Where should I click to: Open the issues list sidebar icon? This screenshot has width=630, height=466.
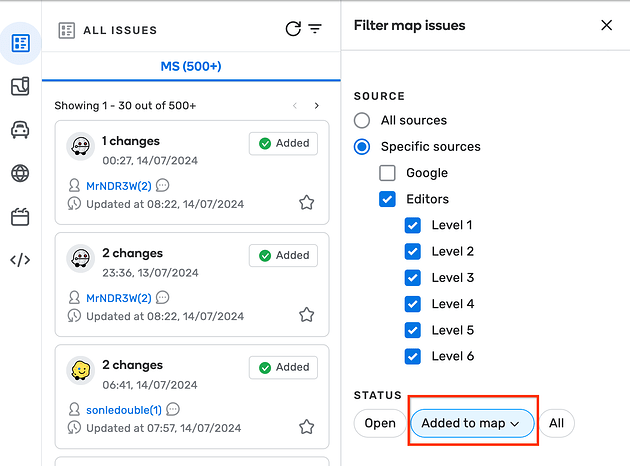20,43
